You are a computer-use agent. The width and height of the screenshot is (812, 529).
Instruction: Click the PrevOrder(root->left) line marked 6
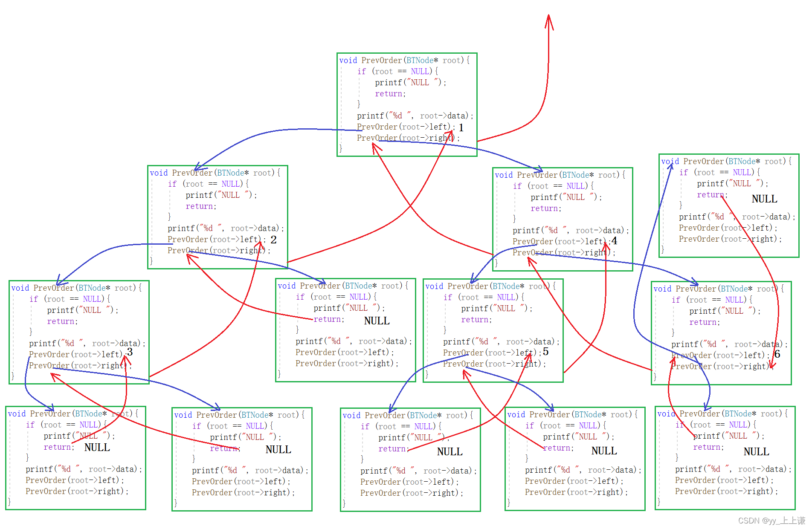(720, 356)
